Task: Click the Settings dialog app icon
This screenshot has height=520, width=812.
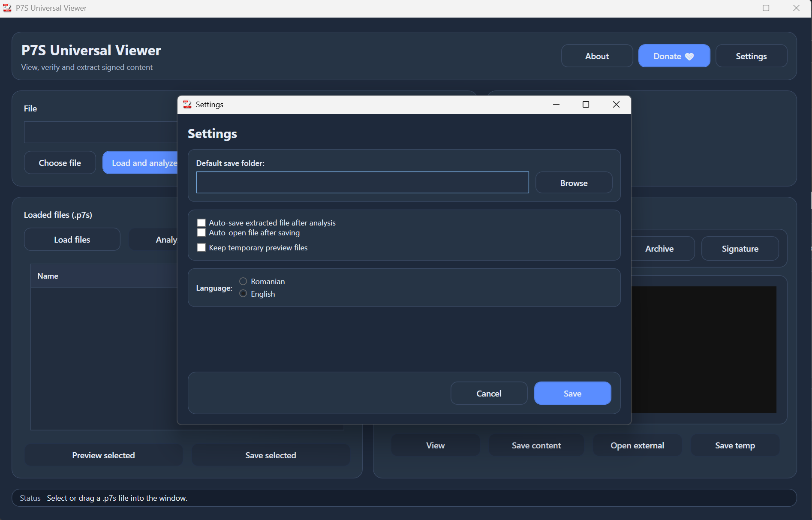Action: point(187,105)
